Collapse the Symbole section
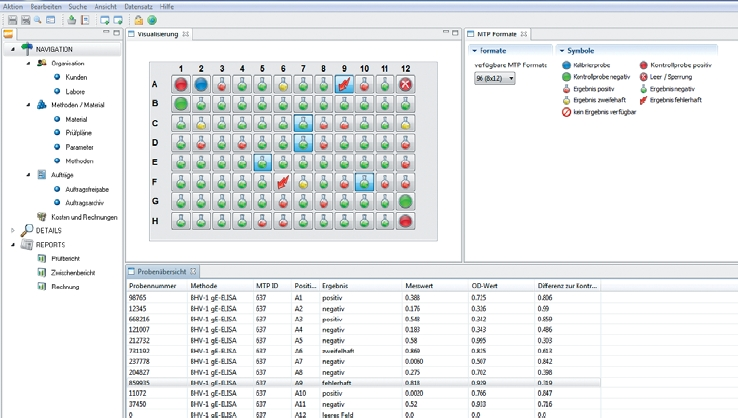Viewport: 738px width, 418px height. coord(562,51)
